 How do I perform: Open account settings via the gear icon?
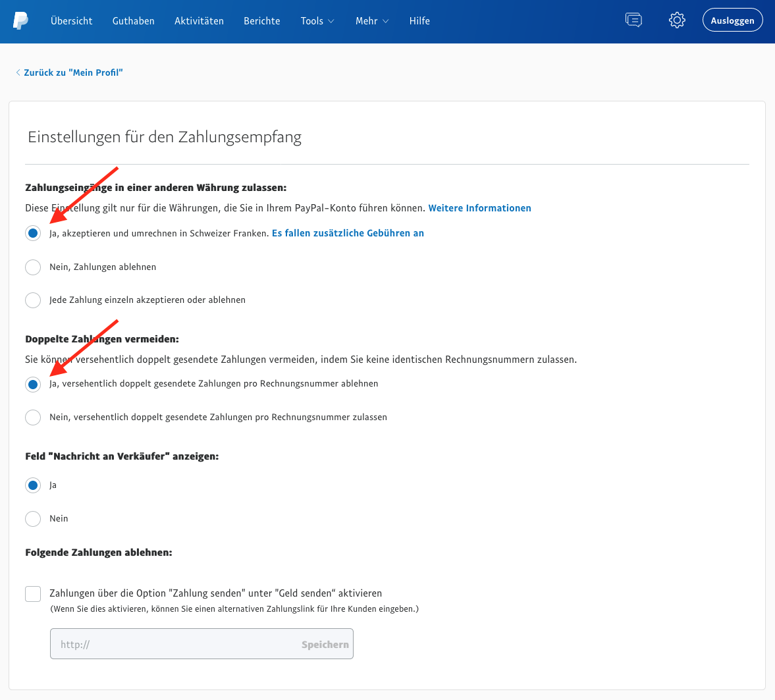point(676,20)
